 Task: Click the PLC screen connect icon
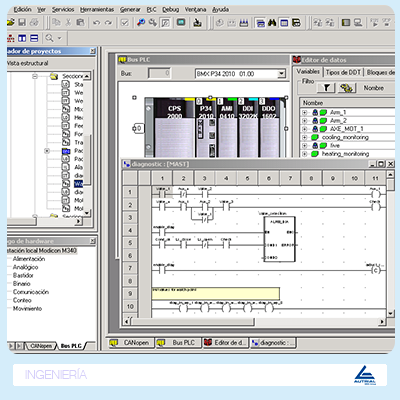(x=358, y=23)
